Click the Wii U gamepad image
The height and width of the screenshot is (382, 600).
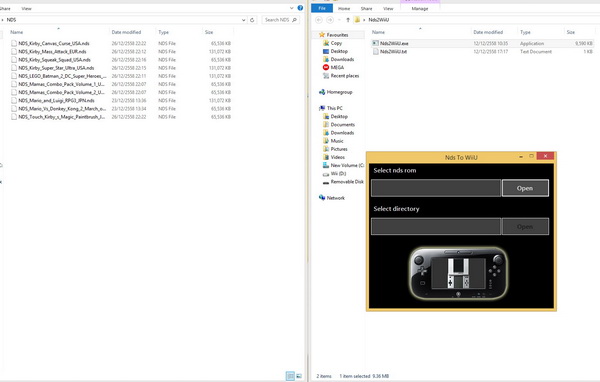(459, 273)
